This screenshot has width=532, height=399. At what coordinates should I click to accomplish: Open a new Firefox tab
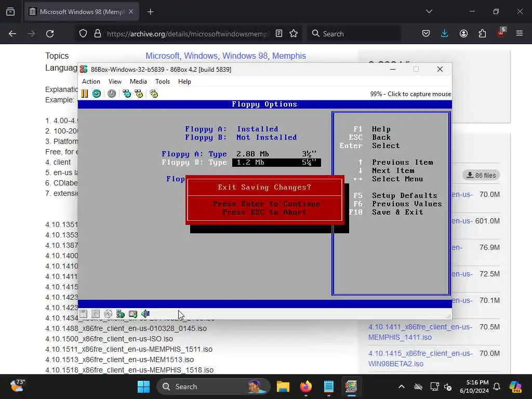[150, 12]
